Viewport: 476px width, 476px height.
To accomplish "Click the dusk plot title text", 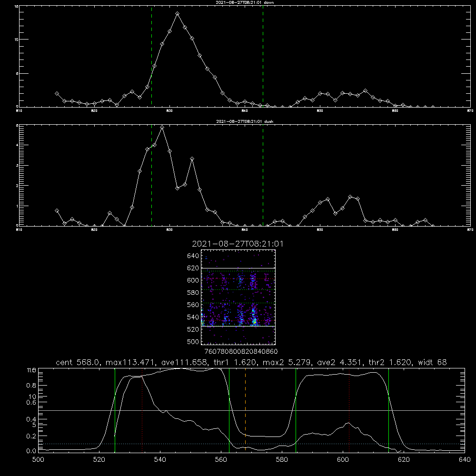I will click(245, 121).
